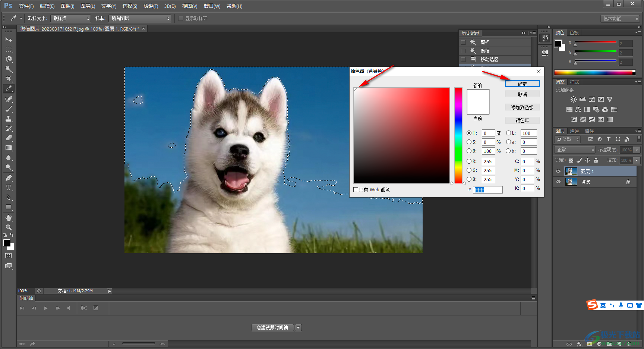Select the Blur tool
The width and height of the screenshot is (644, 349).
(x=9, y=157)
